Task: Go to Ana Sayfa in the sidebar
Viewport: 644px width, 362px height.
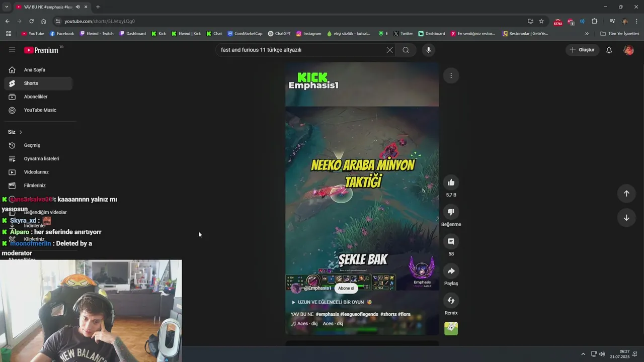Action: (x=38, y=70)
